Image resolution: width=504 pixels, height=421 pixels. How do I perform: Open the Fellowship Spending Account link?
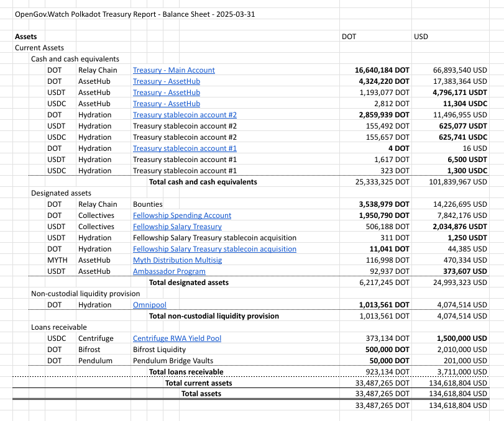(182, 215)
